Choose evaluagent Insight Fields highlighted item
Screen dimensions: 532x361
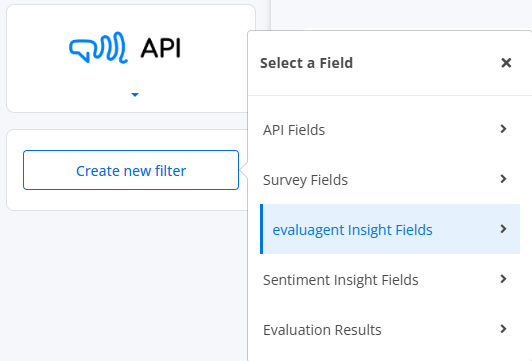390,229
